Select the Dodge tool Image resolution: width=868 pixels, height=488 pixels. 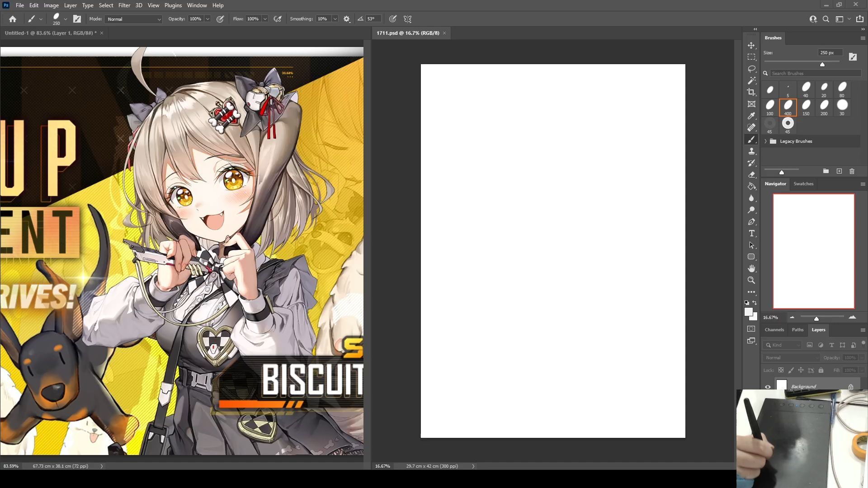tap(751, 210)
